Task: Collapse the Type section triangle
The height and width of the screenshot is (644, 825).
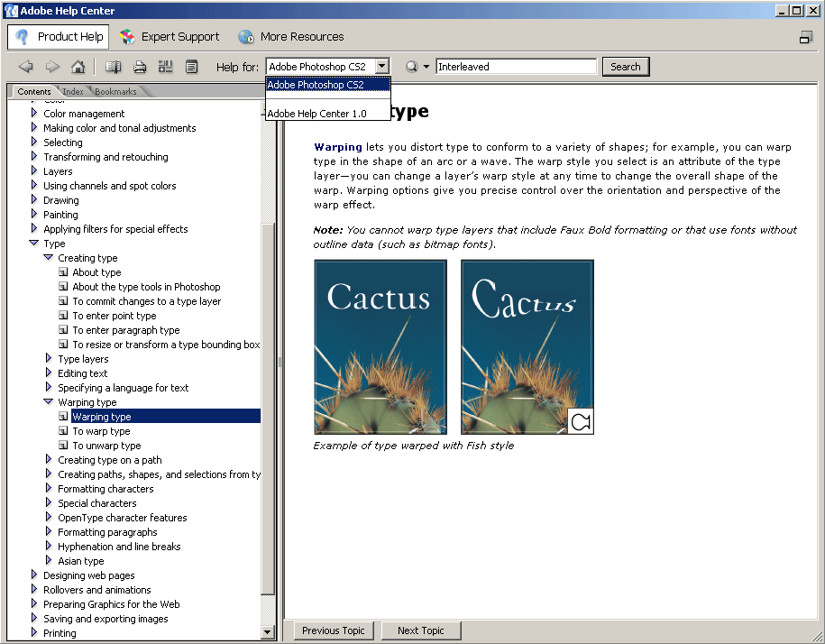Action: pos(34,244)
